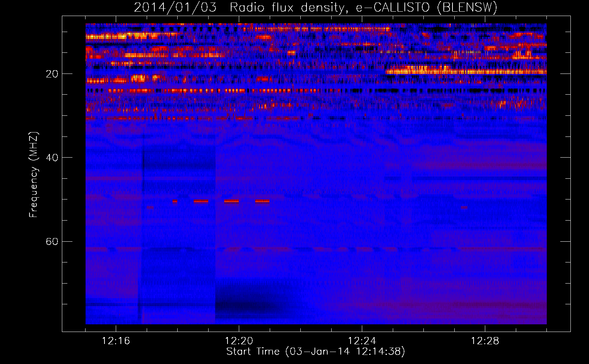Select the 12:16 time tick label
Screen dimensions: 589x364
(116, 341)
